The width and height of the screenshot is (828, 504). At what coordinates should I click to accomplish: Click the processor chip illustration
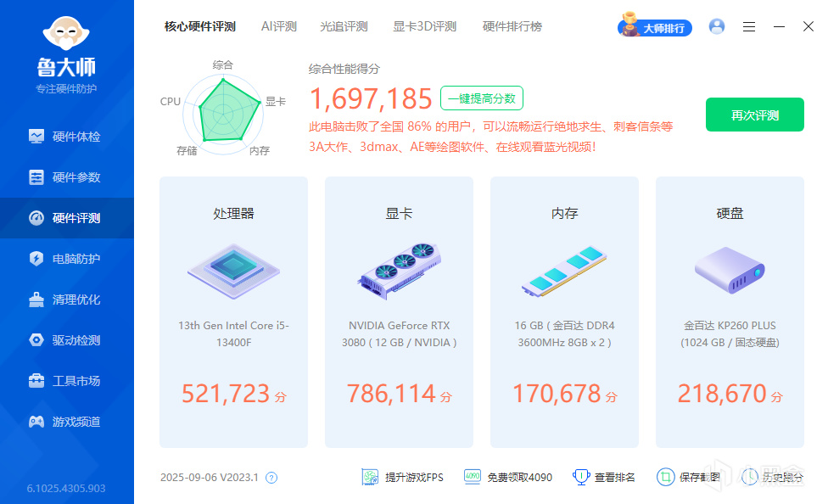tap(233, 272)
